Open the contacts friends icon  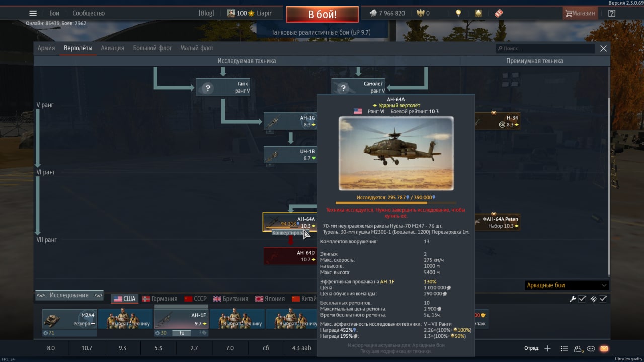578,348
